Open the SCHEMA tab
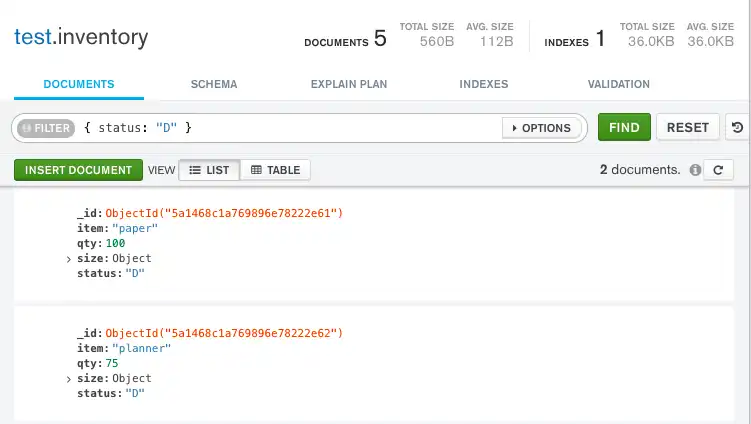Image resolution: width=751 pixels, height=424 pixels. pyautogui.click(x=214, y=85)
